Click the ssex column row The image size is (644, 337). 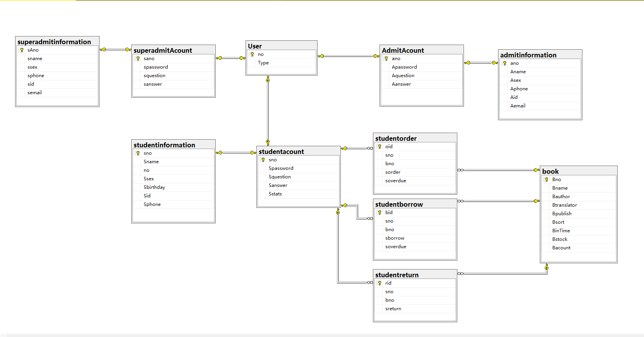point(57,67)
